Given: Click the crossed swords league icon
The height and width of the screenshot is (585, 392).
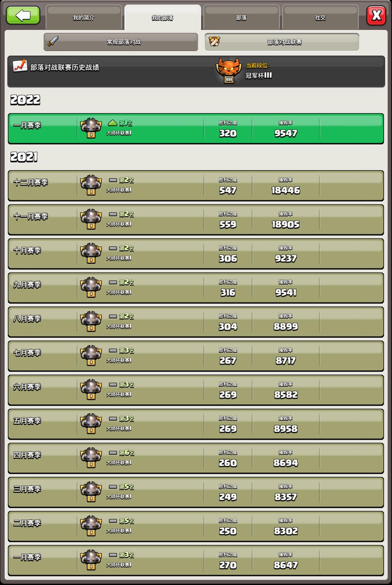Looking at the screenshot, I should (x=214, y=41).
